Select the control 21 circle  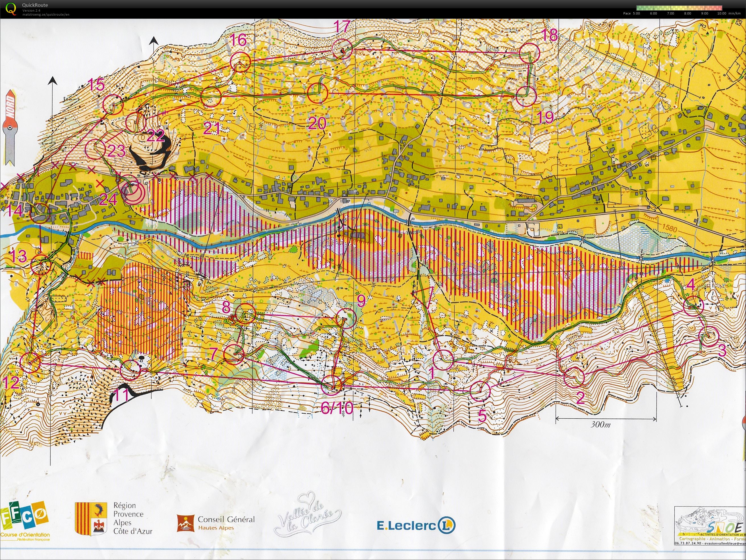pyautogui.click(x=211, y=97)
